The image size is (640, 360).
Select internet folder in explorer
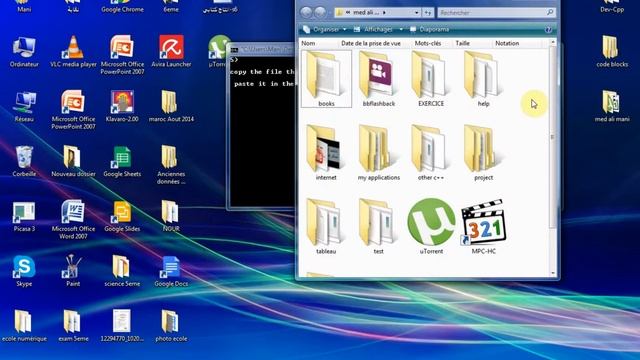[x=326, y=153]
